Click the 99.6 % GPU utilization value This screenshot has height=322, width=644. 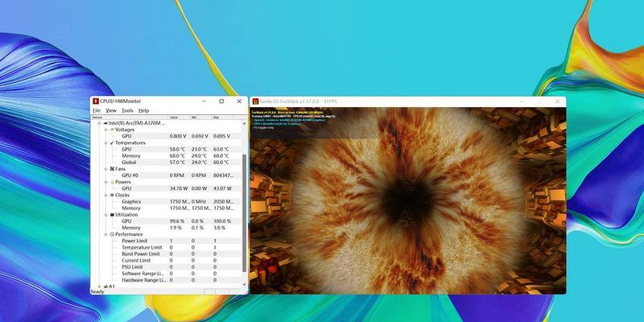177,221
